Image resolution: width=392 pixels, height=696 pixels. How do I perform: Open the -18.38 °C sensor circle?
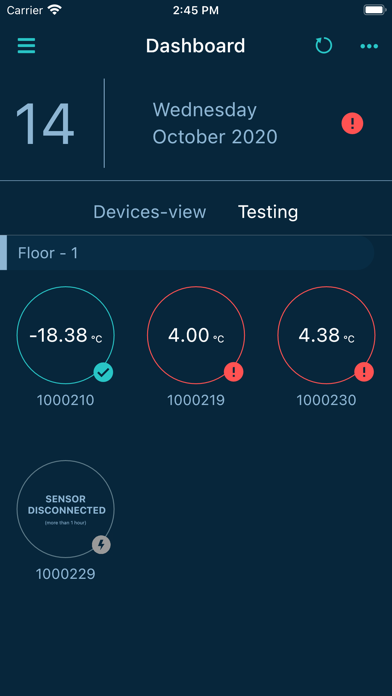(x=65, y=335)
